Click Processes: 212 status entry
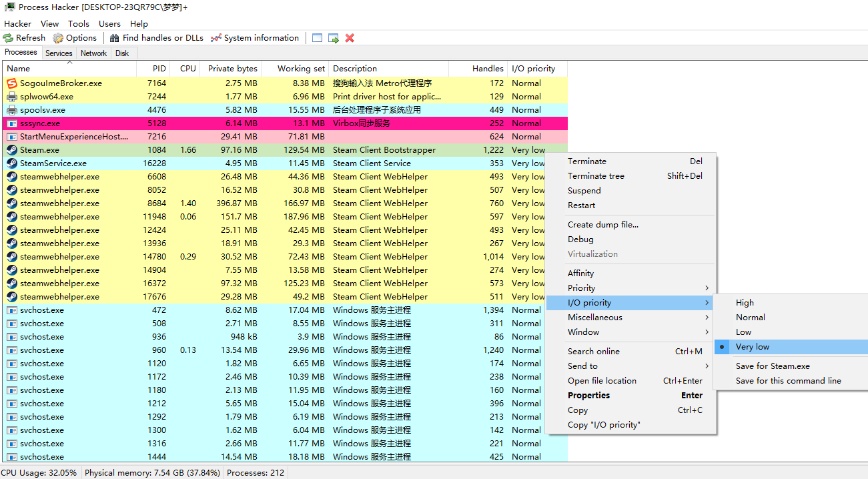 [x=256, y=473]
